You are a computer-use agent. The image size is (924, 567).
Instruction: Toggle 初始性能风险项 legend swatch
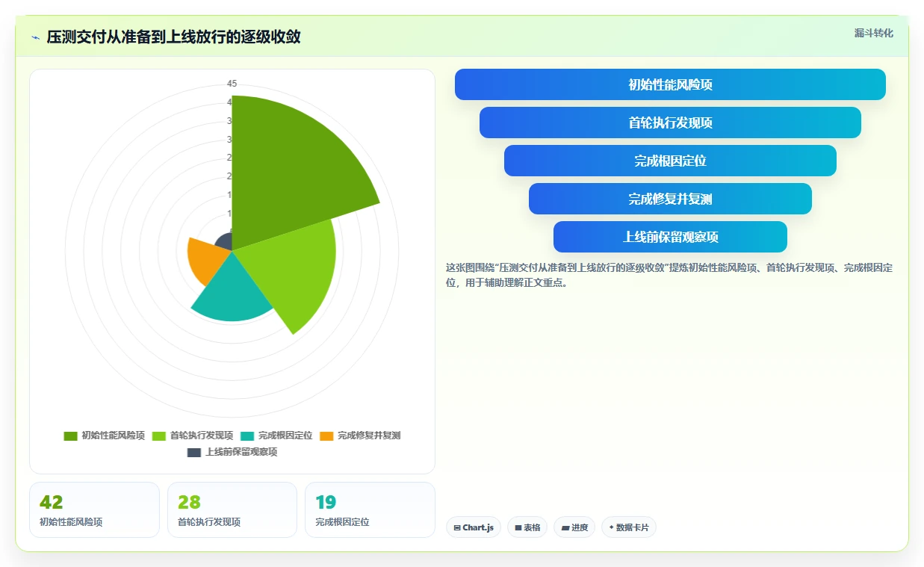(x=71, y=436)
